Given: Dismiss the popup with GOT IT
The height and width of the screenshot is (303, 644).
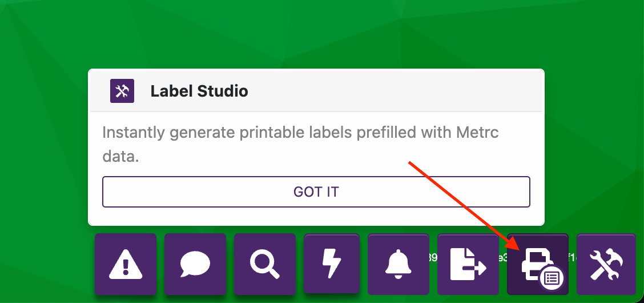Looking at the screenshot, I should (x=316, y=192).
